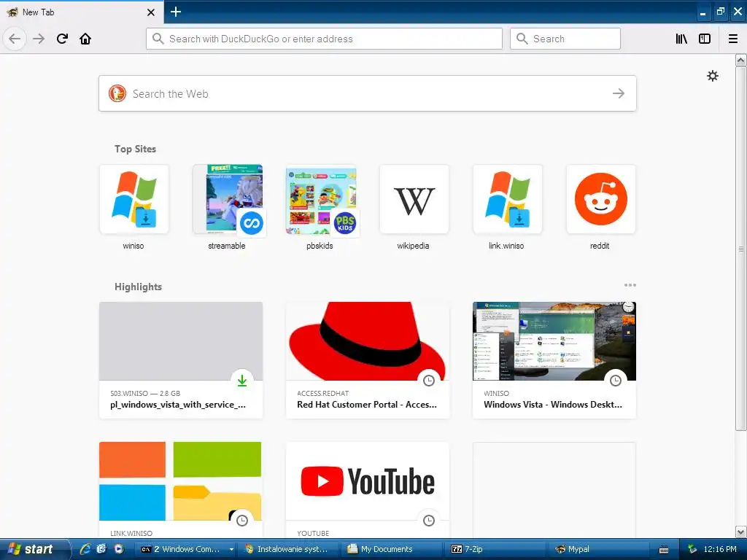The width and height of the screenshot is (747, 560).
Task: Click the ACCESS.REDHAT source label
Action: 323,393
